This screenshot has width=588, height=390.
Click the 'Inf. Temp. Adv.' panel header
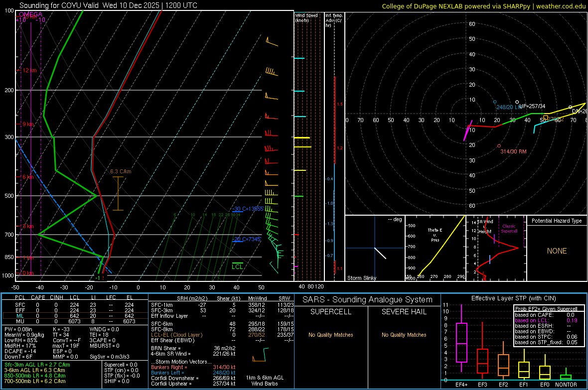(x=334, y=20)
